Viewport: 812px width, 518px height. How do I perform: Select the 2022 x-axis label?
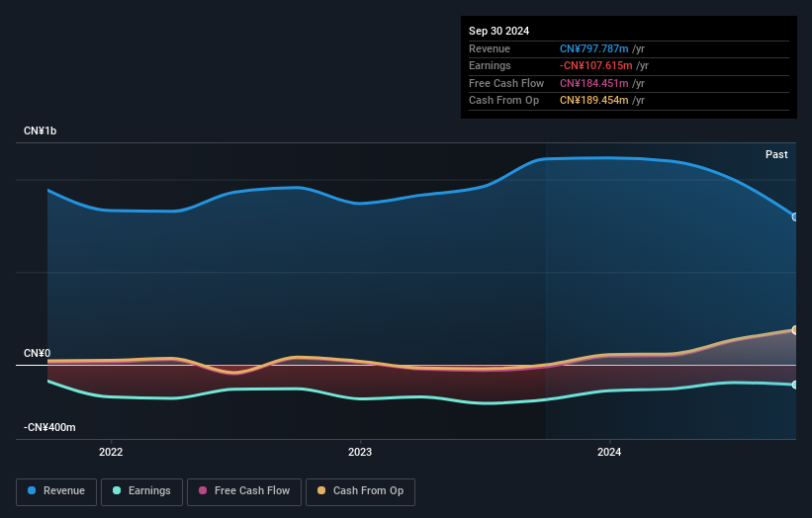(x=111, y=452)
